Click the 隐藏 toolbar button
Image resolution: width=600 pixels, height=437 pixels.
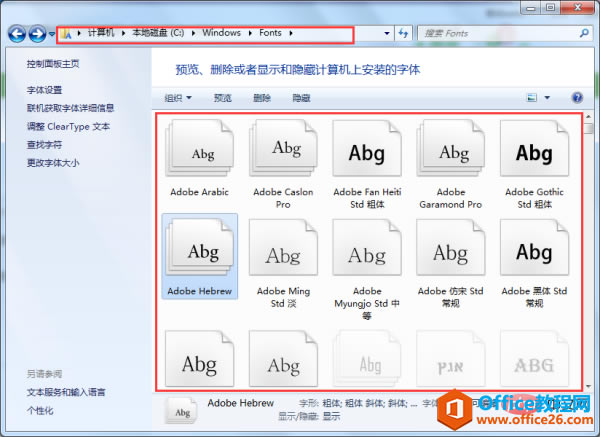(301, 98)
